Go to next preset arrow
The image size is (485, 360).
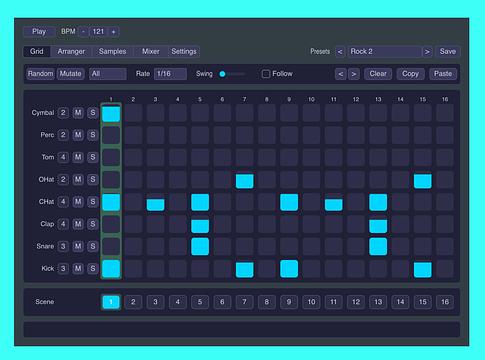[427, 52]
